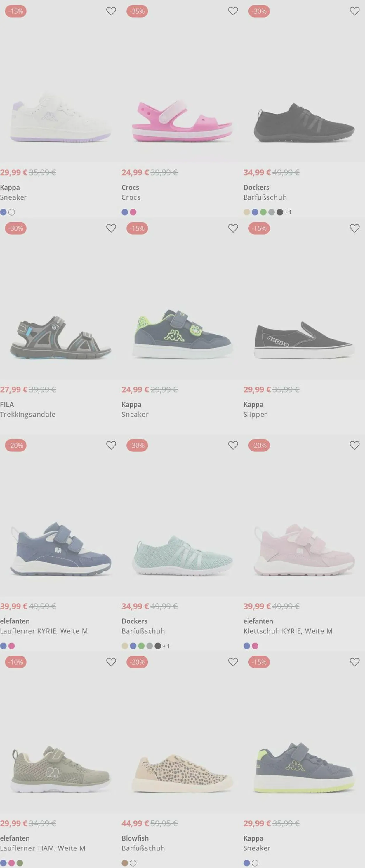This screenshot has width=365, height=868.
Task: Add Kappa Slipper to wishlist
Action: [x=354, y=228]
